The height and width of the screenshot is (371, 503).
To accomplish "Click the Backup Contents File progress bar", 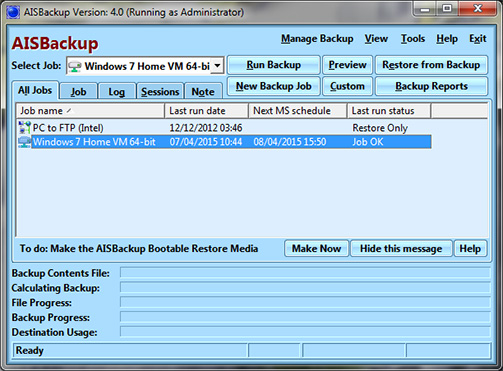I will (305, 272).
